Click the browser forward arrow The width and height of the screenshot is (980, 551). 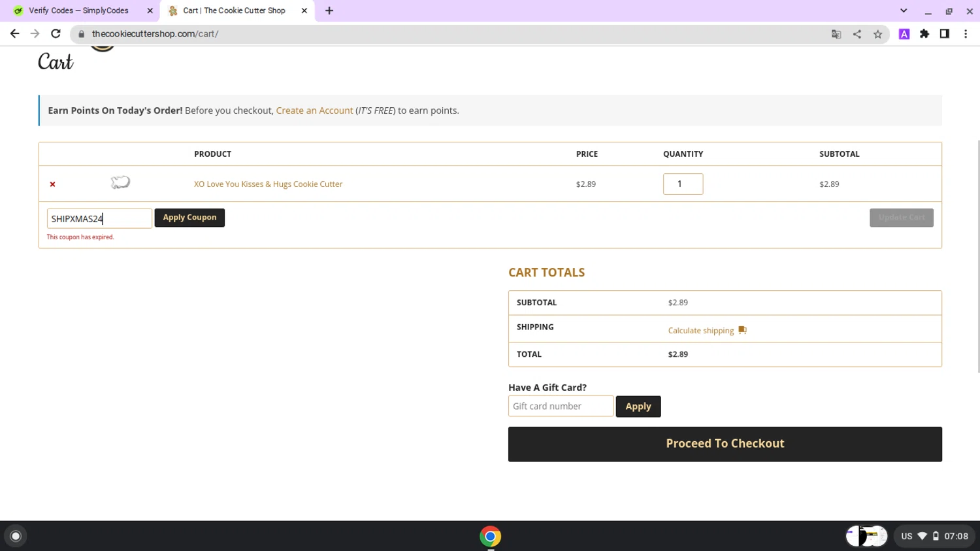(x=35, y=34)
